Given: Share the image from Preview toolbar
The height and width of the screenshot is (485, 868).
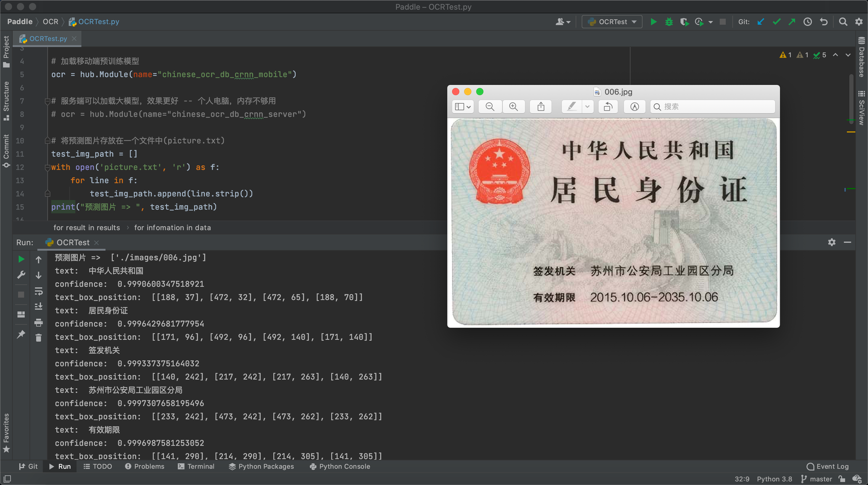Looking at the screenshot, I should (x=541, y=107).
